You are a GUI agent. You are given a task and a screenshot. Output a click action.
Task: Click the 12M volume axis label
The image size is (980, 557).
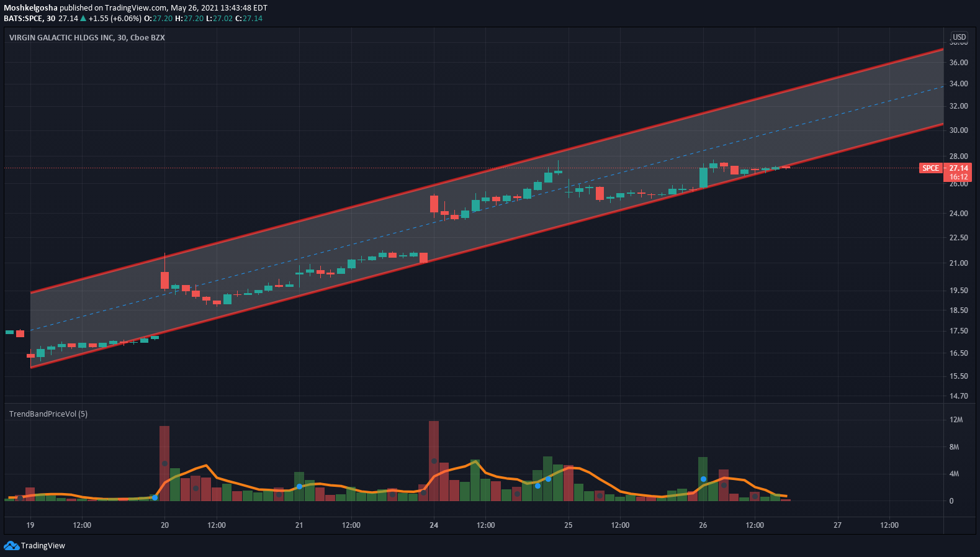[956, 420]
